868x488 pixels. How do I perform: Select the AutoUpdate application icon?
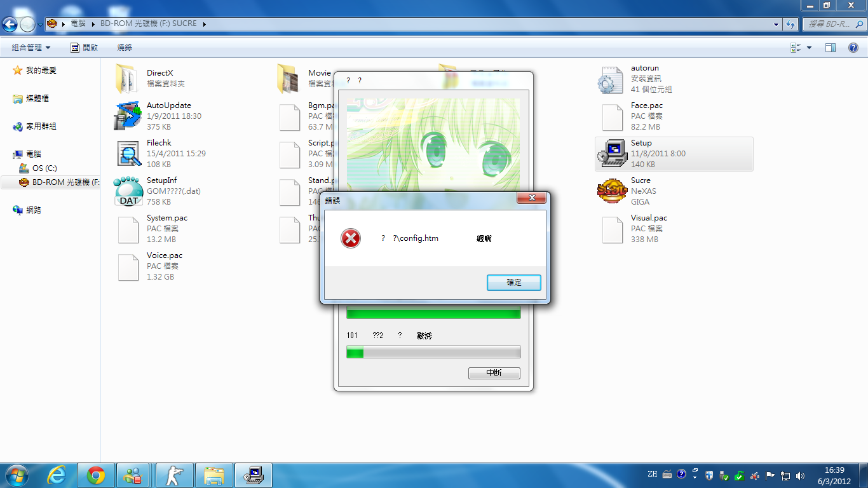click(x=128, y=116)
